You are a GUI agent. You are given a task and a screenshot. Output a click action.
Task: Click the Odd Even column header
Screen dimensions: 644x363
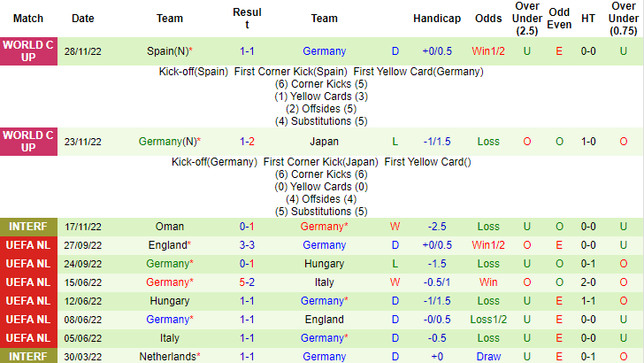point(559,18)
